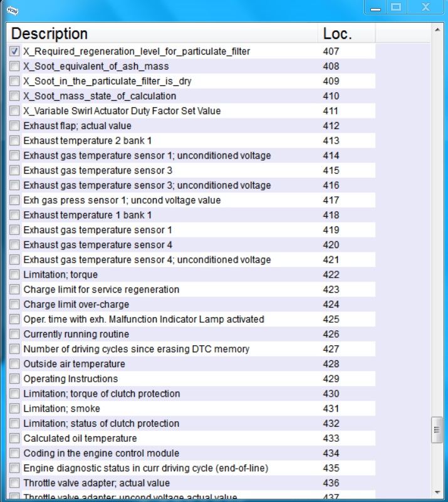The image size is (448, 502).
Task: Select Engine diagnostic status in curr driving cycle row
Action: coord(191,468)
